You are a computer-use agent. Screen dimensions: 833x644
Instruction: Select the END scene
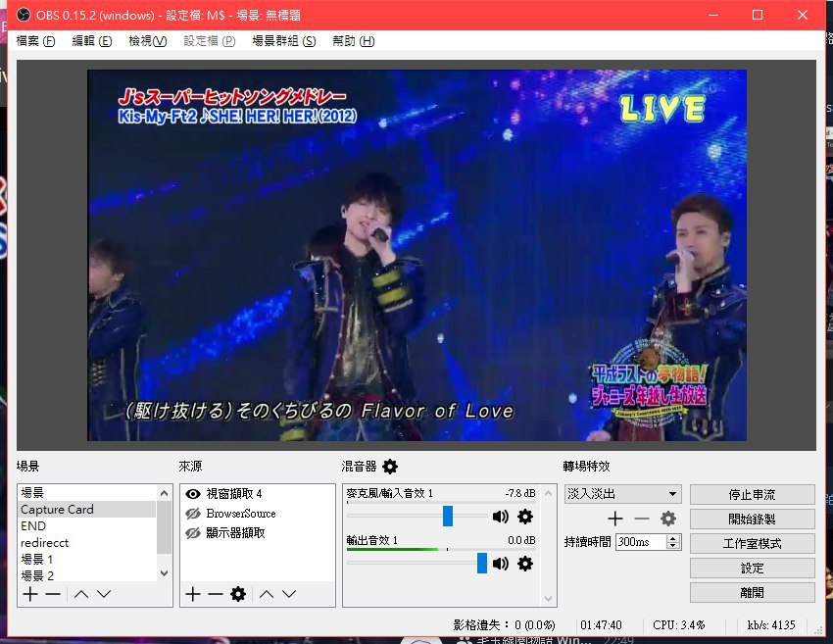[x=87, y=526]
